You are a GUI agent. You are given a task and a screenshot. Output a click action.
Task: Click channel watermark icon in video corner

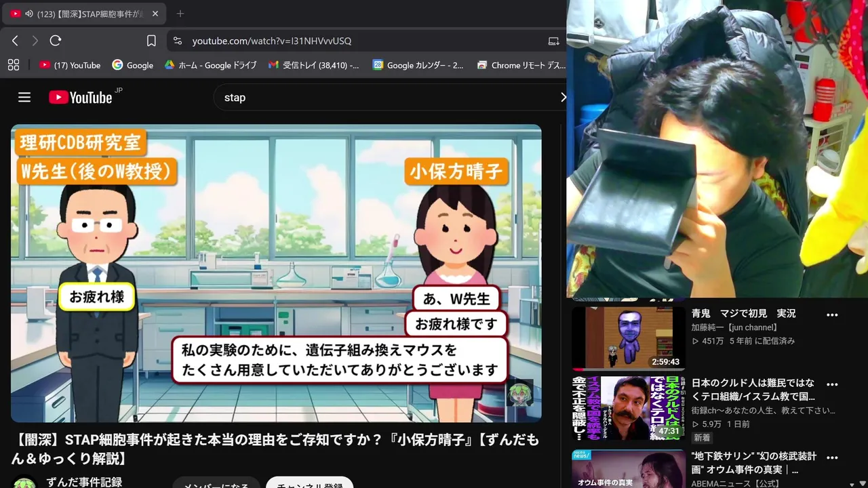(519, 393)
